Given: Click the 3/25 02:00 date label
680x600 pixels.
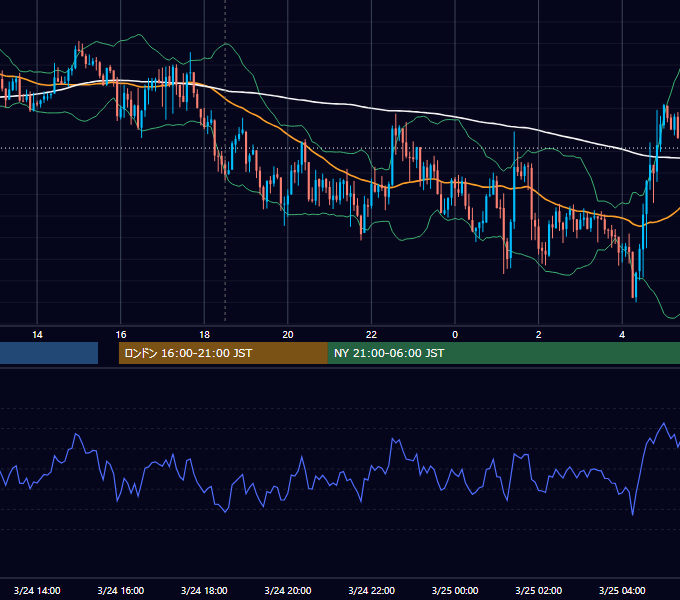Looking at the screenshot, I should click(x=539, y=590).
